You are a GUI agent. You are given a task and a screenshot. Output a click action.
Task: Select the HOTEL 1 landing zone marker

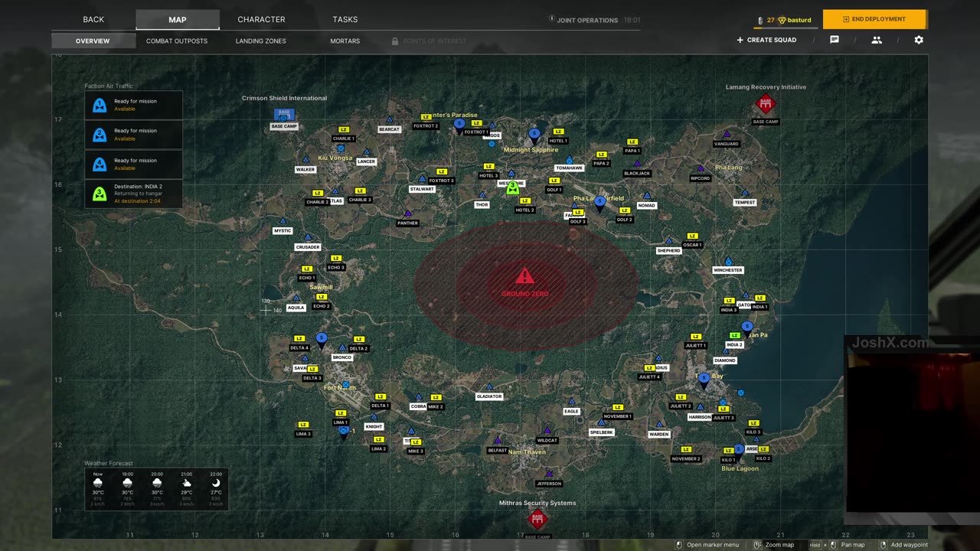558,132
